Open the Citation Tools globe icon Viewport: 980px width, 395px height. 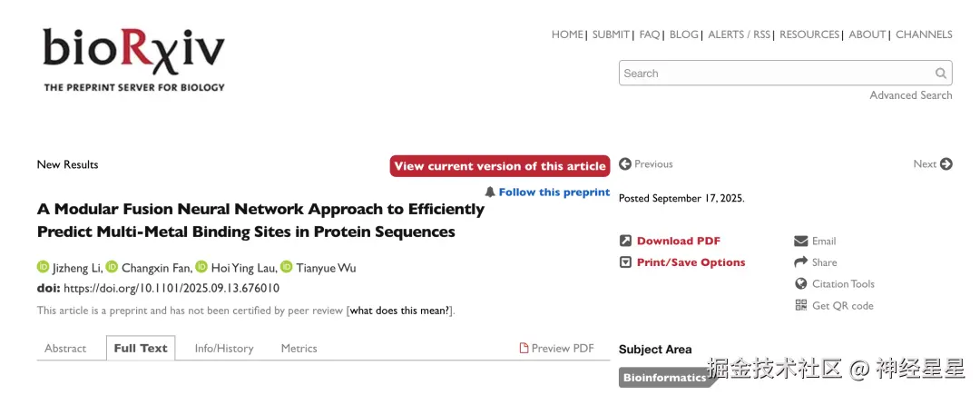(x=800, y=284)
